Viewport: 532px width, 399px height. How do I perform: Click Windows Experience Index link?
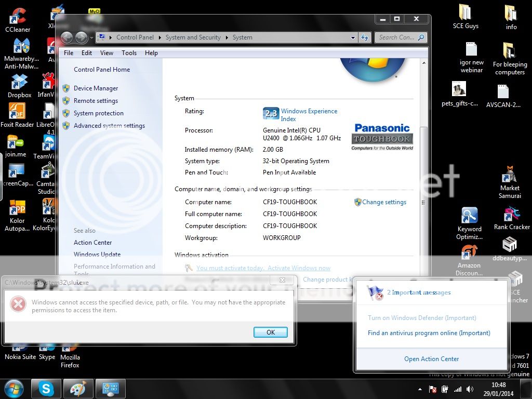pos(309,115)
